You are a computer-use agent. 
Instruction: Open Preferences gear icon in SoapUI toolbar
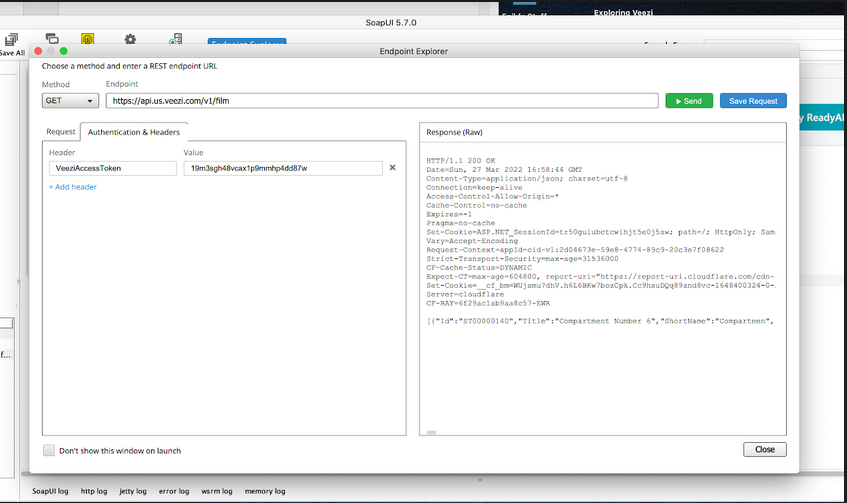coord(130,39)
